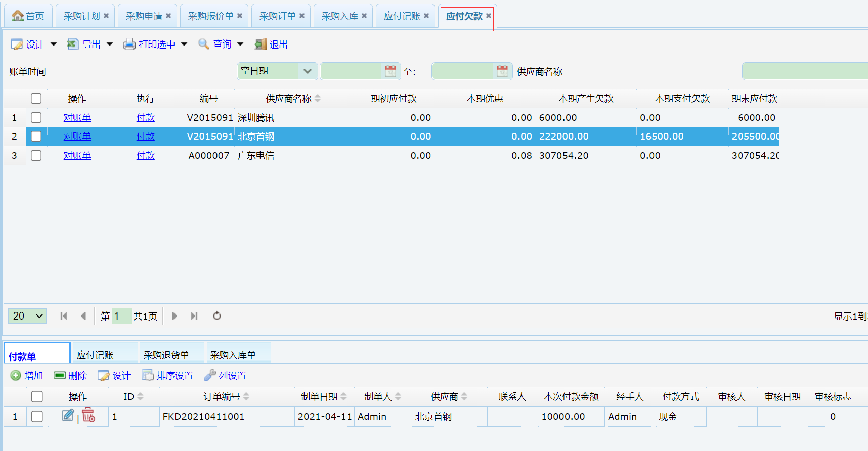The height and width of the screenshot is (451, 868).
Task: Tick the checkbox for 广东电信 row
Action: coord(36,156)
